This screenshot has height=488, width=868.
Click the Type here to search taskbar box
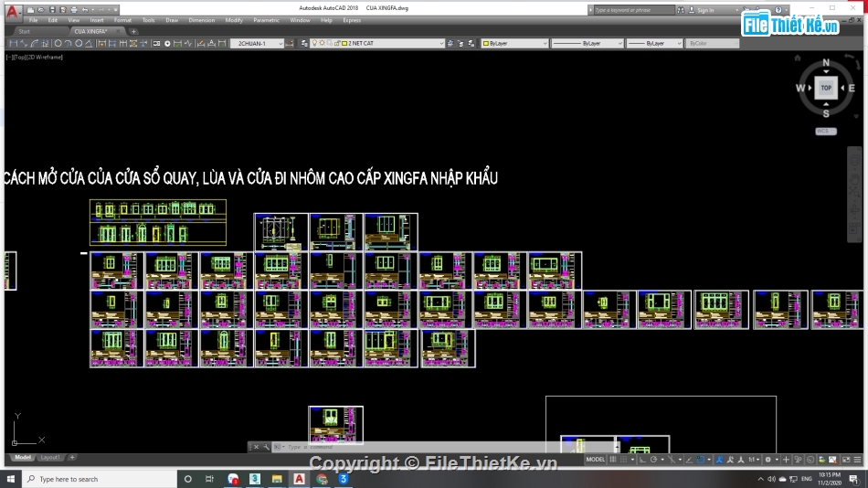pyautogui.click(x=100, y=479)
